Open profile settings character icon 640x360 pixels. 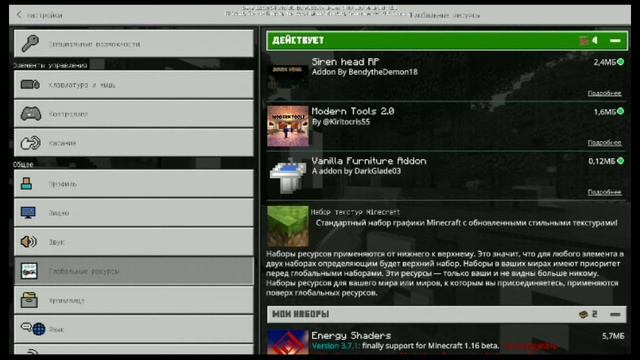click(27, 184)
